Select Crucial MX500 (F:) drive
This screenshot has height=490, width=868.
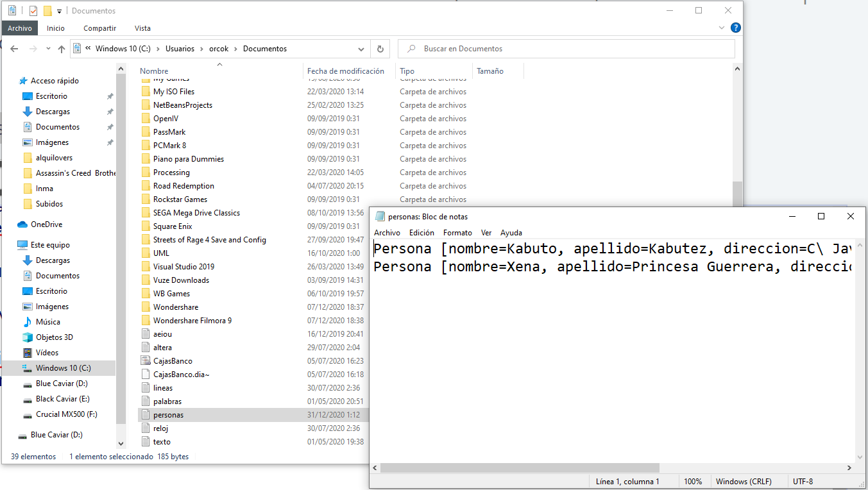66,414
